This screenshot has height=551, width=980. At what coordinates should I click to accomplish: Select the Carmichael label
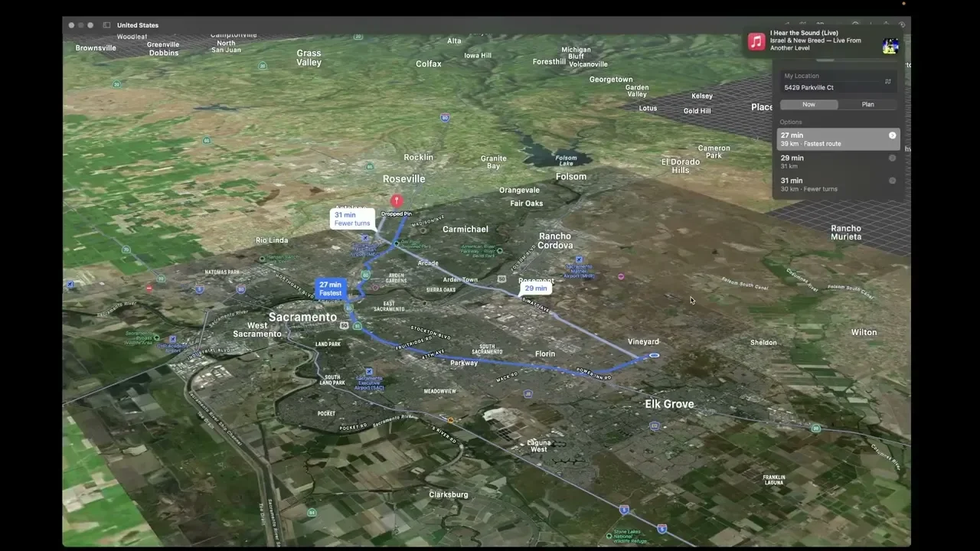(465, 230)
